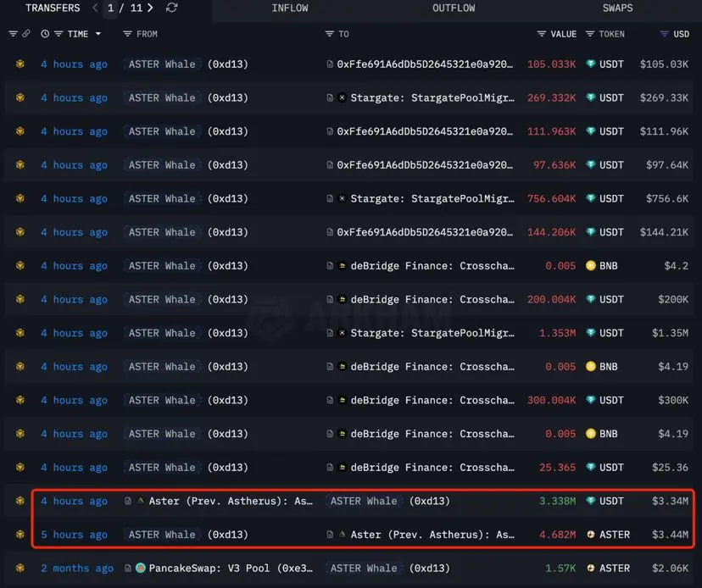Click Stargate logo on $269.33K row
Screen dimensions: 702x588
342,97
